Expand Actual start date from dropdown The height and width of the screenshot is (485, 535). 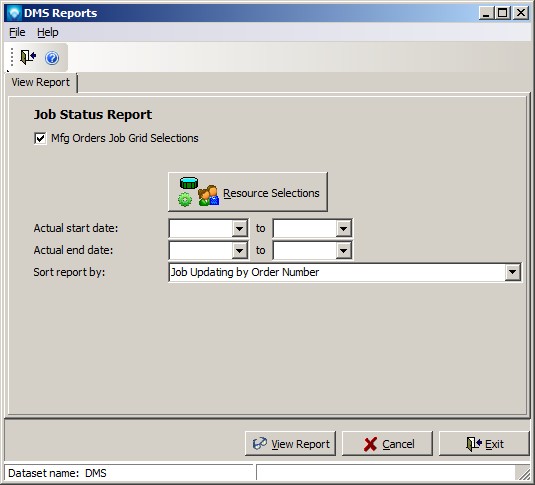(x=240, y=228)
